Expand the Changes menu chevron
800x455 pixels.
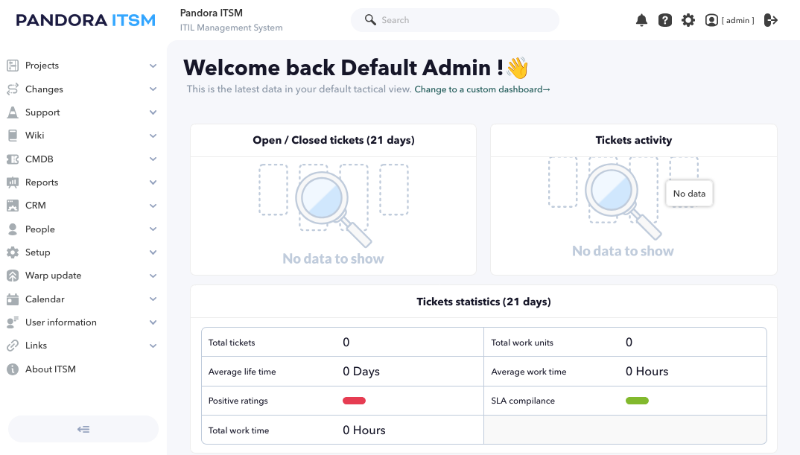click(153, 89)
